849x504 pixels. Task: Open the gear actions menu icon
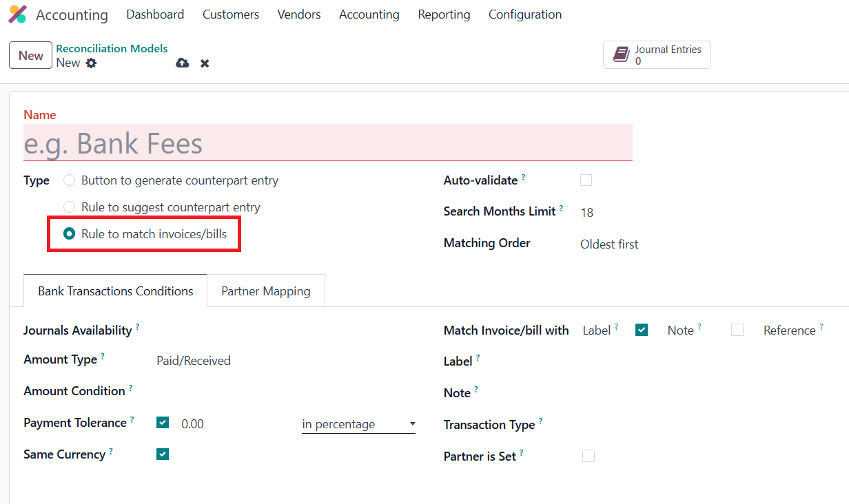(91, 63)
